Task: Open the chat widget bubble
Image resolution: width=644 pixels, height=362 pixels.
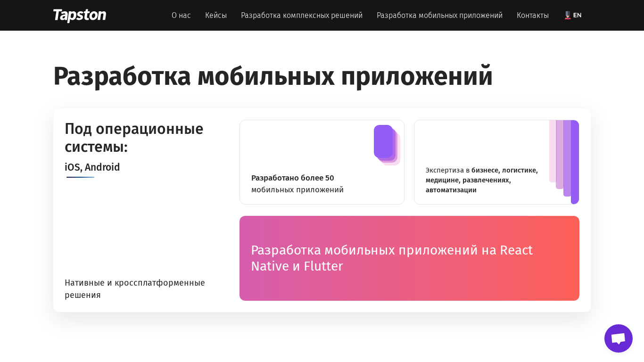Action: 619,338
